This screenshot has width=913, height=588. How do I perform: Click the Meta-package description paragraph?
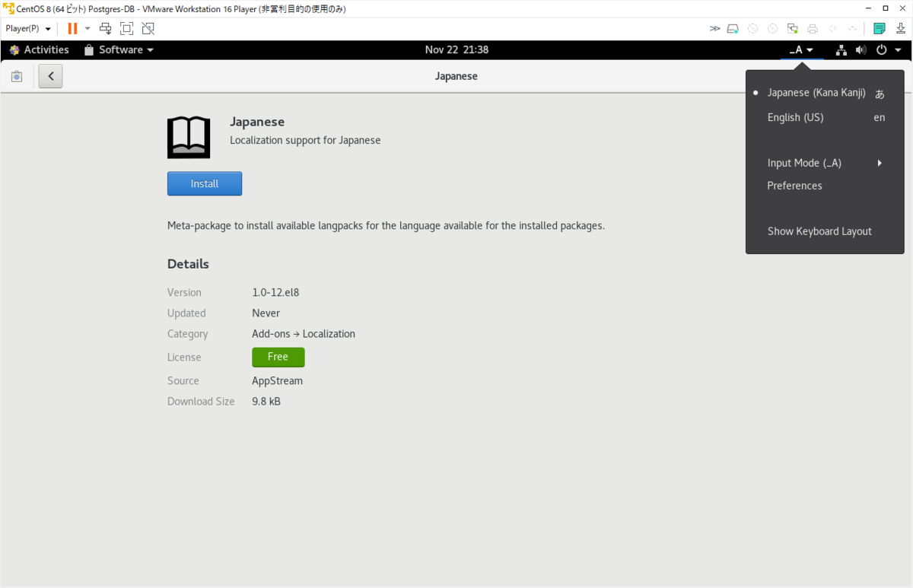point(386,226)
